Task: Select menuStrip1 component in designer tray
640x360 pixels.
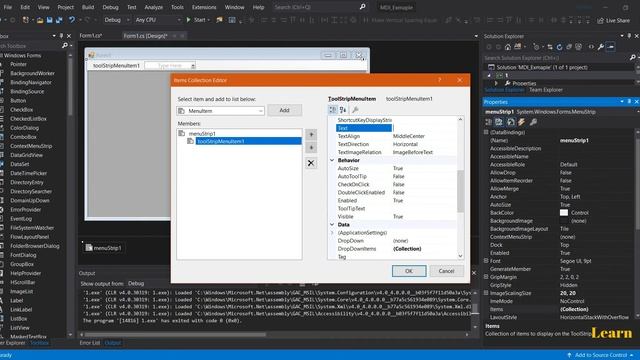Action: pos(103,248)
